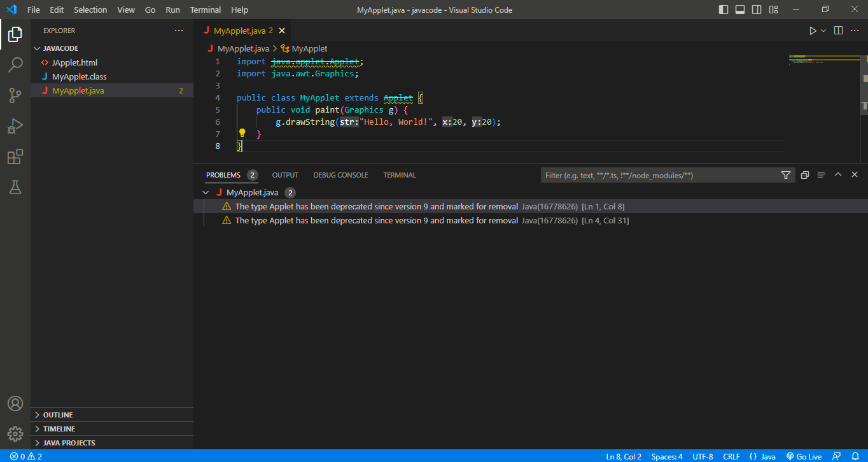Image resolution: width=868 pixels, height=462 pixels.
Task: Open Explorer Views and More Actions ellipsis
Action: 179,31
